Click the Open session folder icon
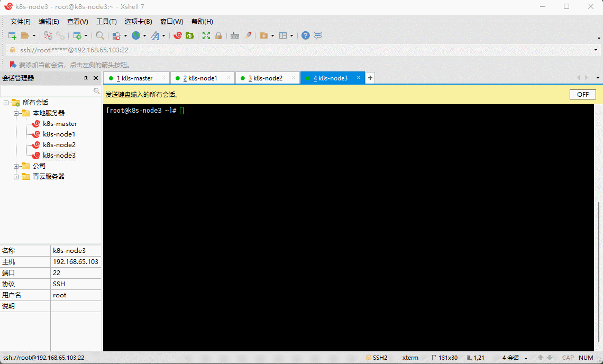Viewport: 603px width, 364px height. [25, 35]
